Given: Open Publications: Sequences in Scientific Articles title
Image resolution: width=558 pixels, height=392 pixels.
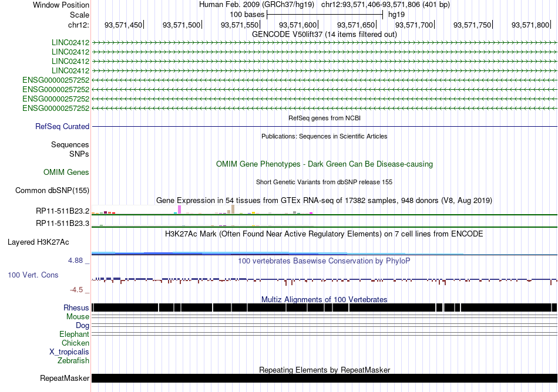Looking at the screenshot, I should [x=324, y=136].
